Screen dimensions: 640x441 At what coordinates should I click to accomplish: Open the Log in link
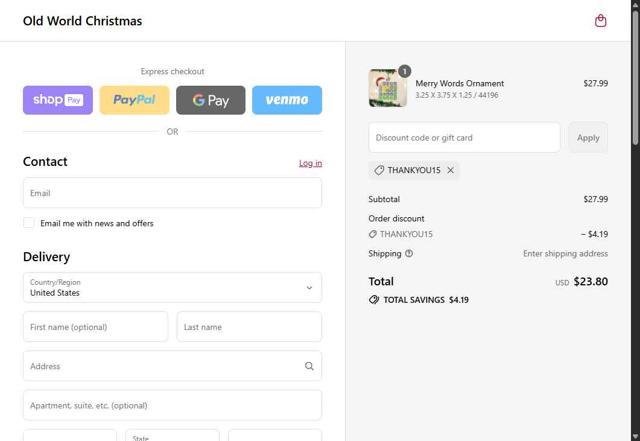click(310, 163)
